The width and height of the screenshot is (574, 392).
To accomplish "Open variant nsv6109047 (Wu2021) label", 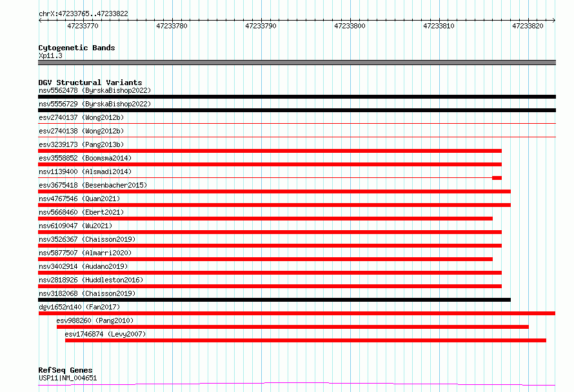I will pos(75,226).
